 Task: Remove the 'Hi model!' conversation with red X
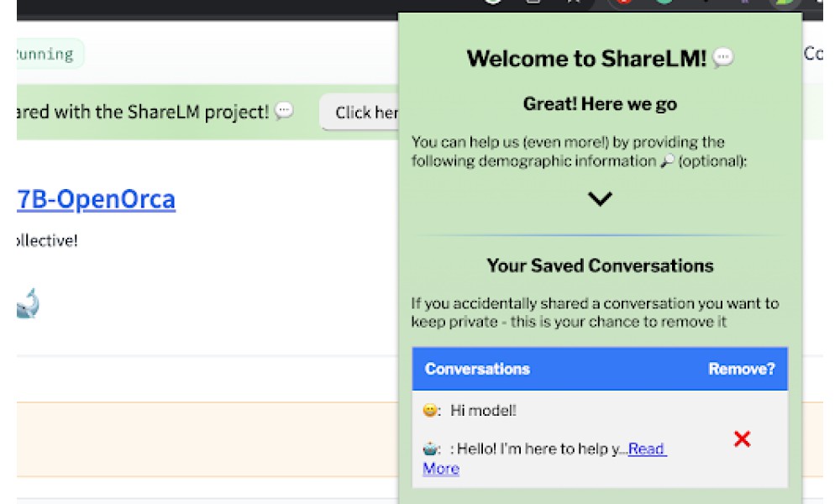[x=742, y=439]
